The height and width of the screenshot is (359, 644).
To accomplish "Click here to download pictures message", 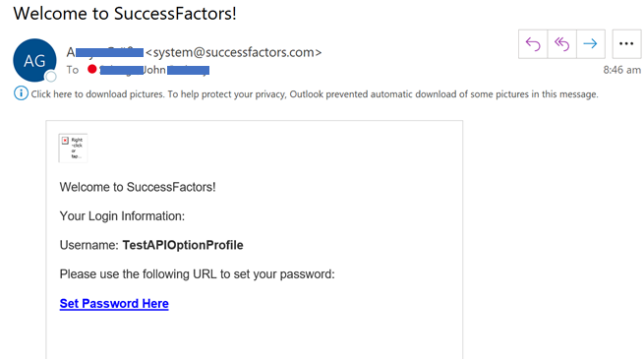I will (315, 94).
